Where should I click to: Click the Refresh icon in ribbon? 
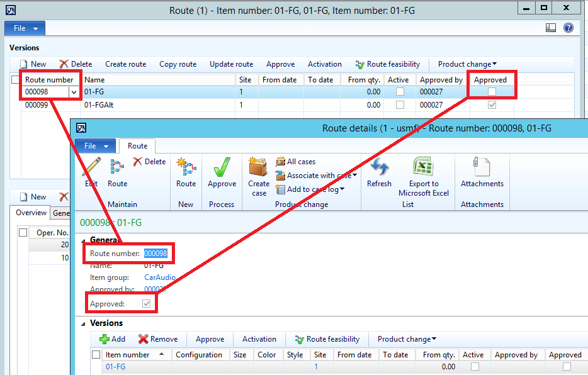[x=379, y=168]
